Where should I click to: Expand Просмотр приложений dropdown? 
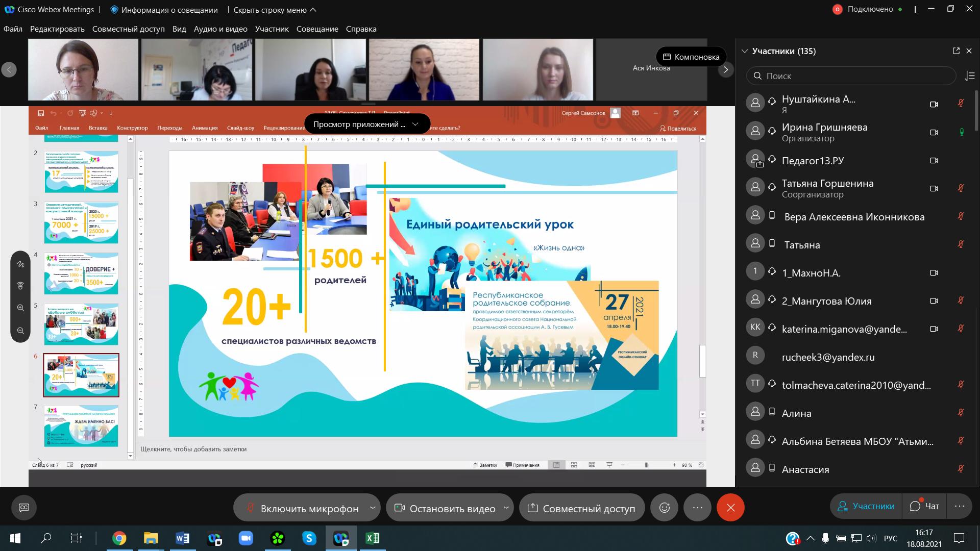point(366,124)
